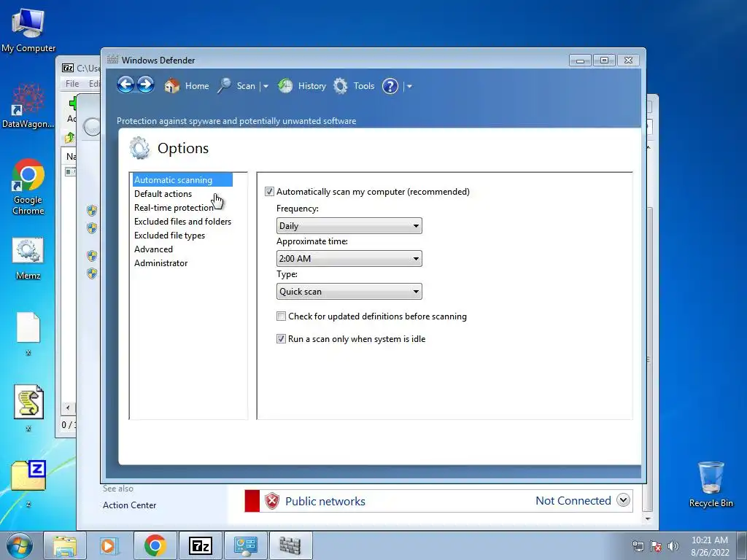Open Help using the question mark icon

click(x=390, y=86)
